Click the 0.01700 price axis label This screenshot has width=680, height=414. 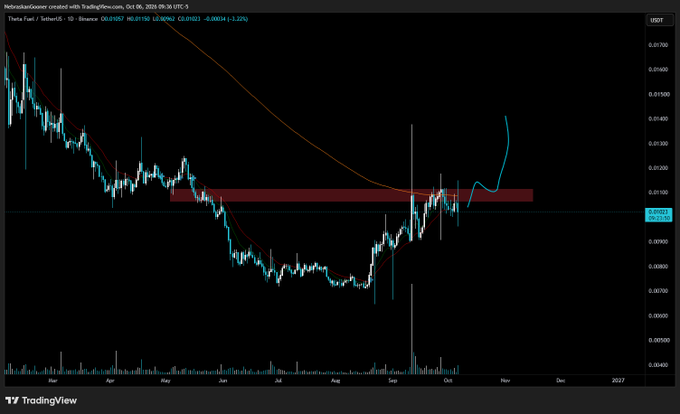pos(658,45)
